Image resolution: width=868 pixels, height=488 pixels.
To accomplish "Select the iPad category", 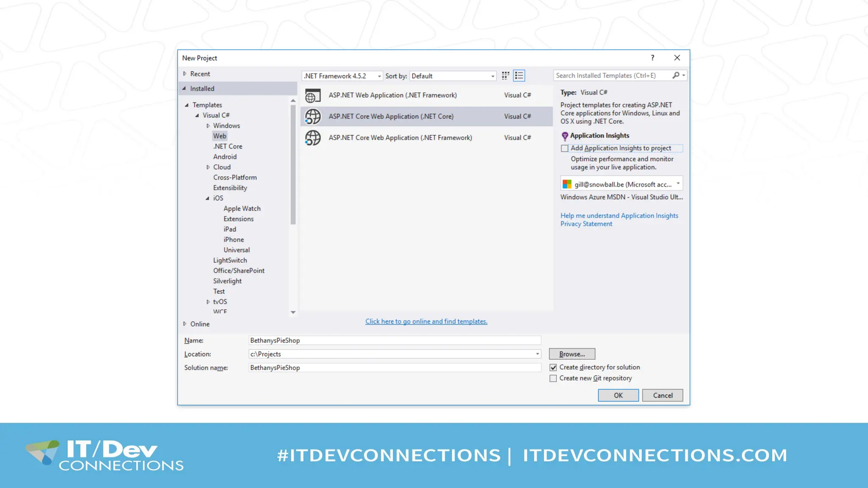I will click(x=230, y=229).
